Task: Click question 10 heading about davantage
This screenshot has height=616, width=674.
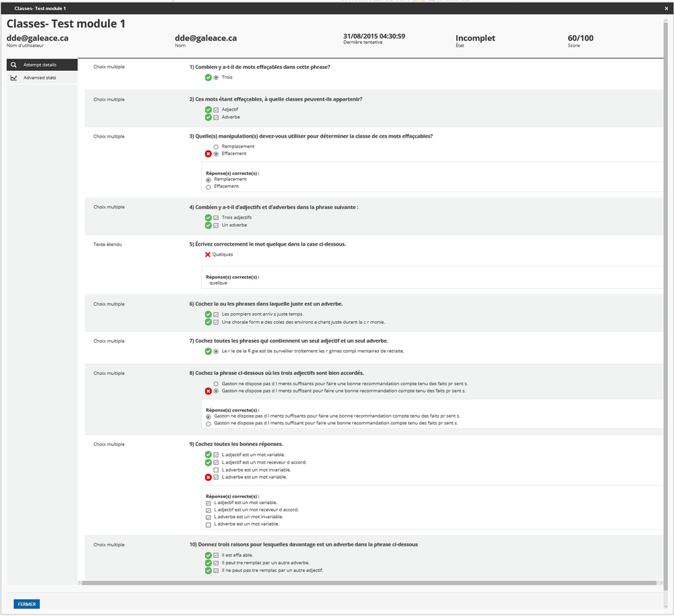Action: click(x=304, y=544)
